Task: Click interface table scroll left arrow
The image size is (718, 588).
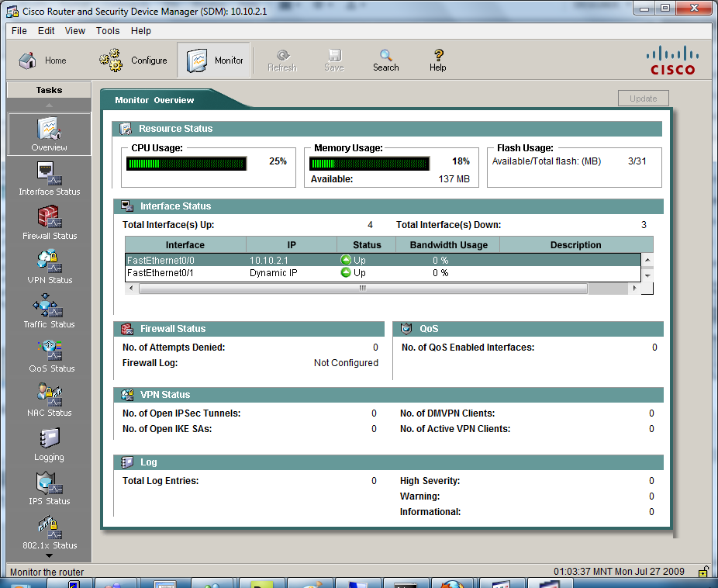Action: tap(131, 288)
